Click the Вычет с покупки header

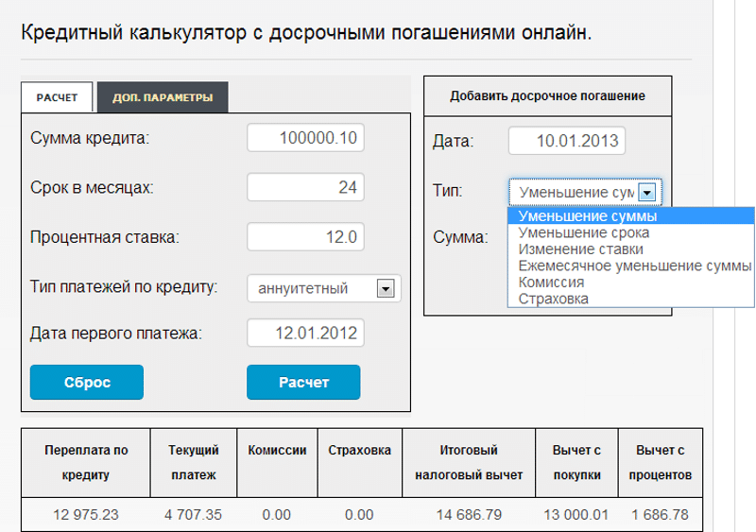pyautogui.click(x=576, y=462)
